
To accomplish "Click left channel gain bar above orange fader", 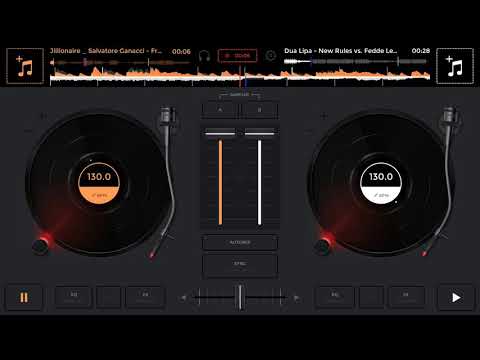I will click(220, 134).
